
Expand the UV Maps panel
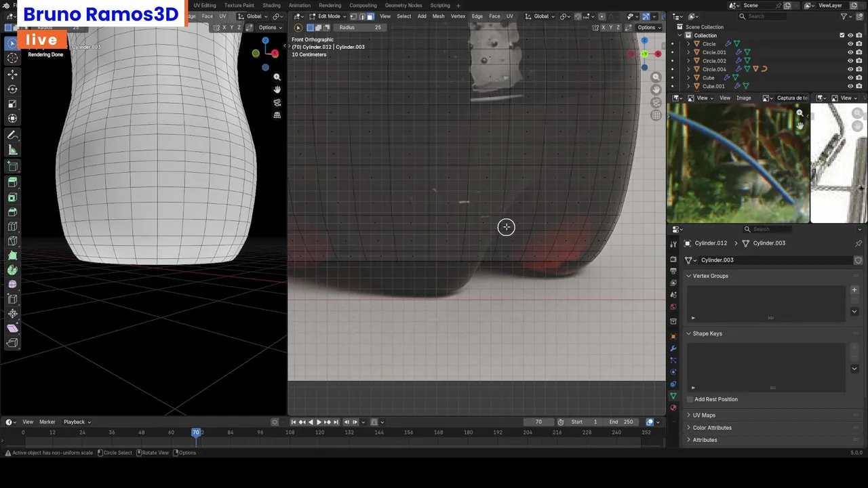point(703,415)
